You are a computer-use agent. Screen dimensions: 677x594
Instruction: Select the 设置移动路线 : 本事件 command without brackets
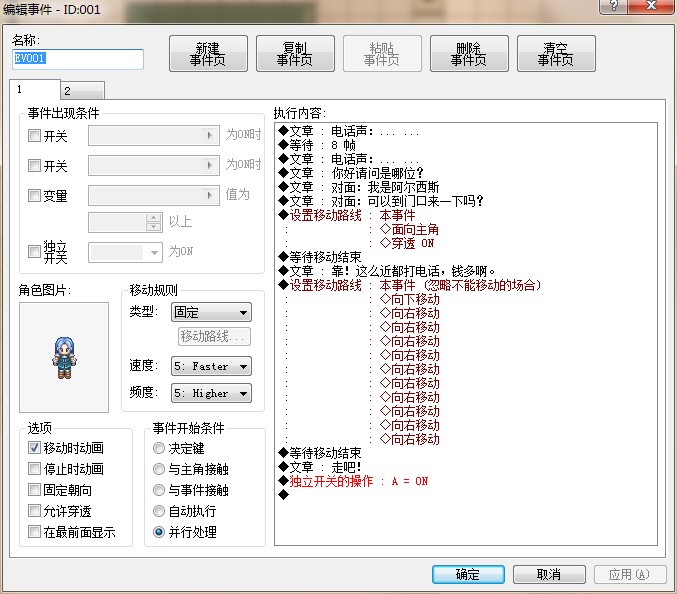pyautogui.click(x=347, y=215)
